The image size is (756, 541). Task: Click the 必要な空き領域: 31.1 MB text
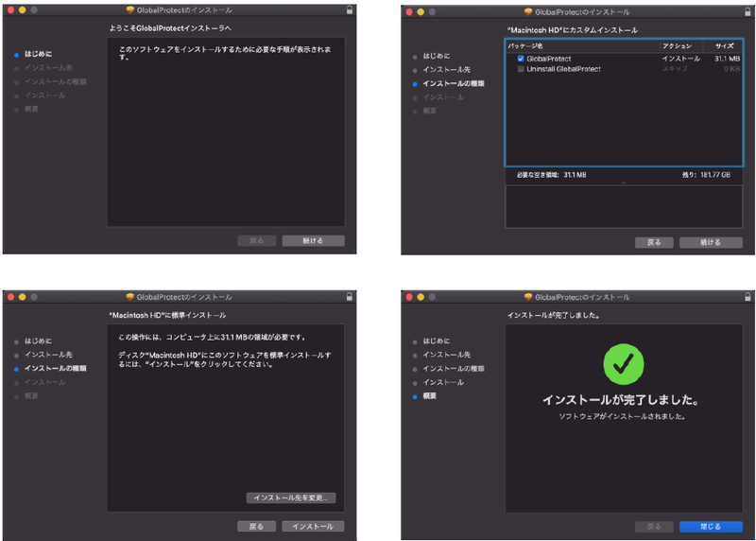552,175
